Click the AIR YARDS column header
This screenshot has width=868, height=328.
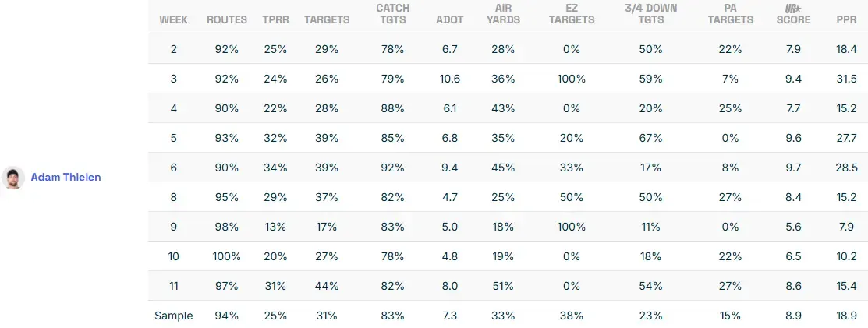pos(503,14)
